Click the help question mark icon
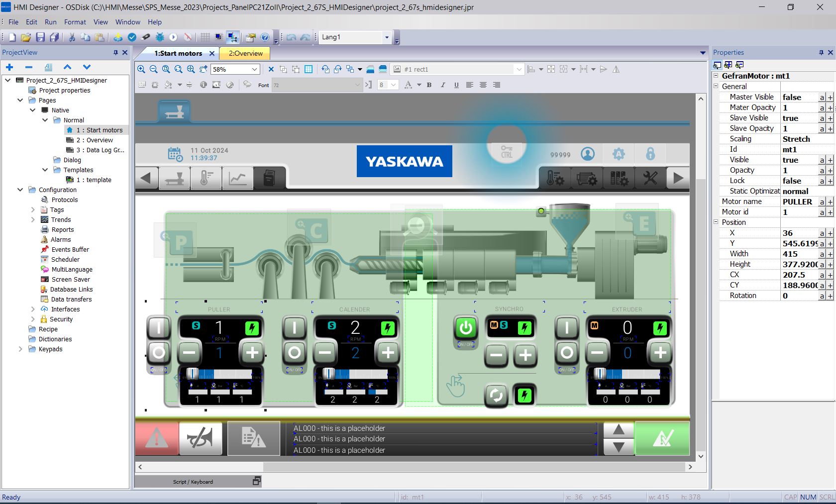 click(x=265, y=37)
